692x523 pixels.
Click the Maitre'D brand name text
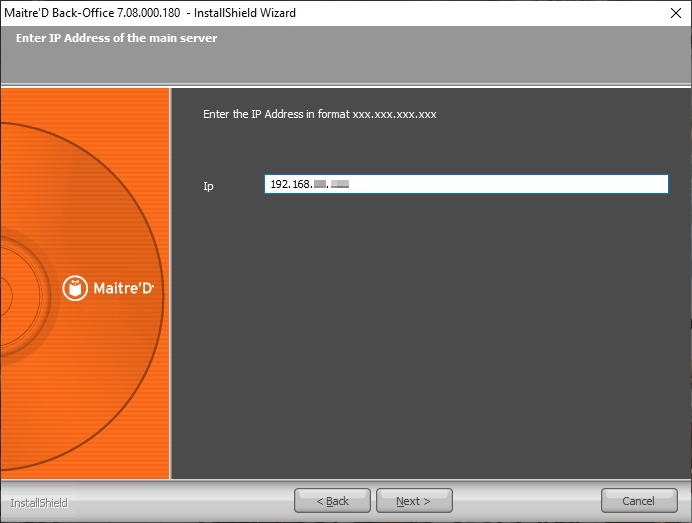tap(123, 289)
